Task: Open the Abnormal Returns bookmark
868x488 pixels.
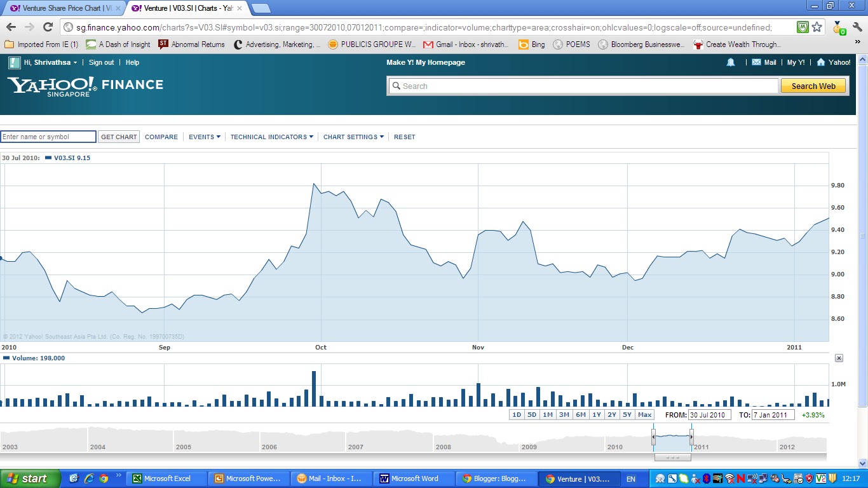Action: pyautogui.click(x=191, y=44)
